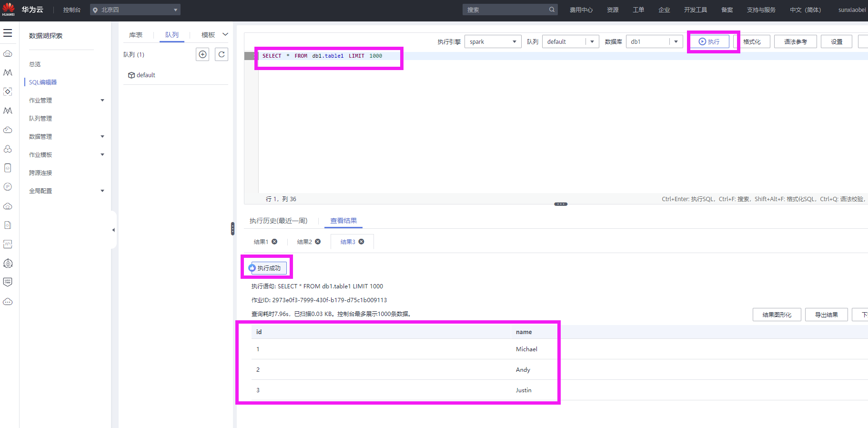The height and width of the screenshot is (428, 868).
Task: Click the 执行成功 status badge
Action: (x=267, y=268)
